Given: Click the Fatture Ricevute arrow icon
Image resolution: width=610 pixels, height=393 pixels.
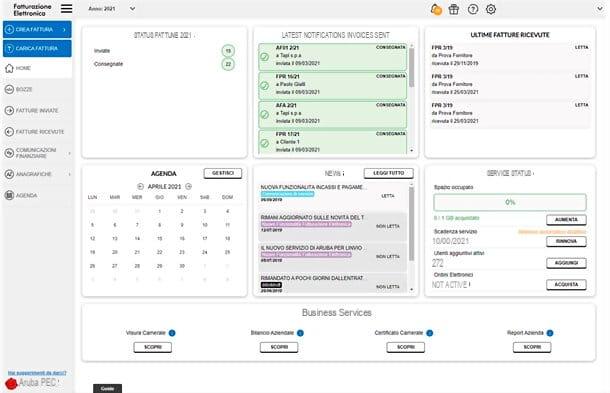Looking at the screenshot, I should [9, 132].
